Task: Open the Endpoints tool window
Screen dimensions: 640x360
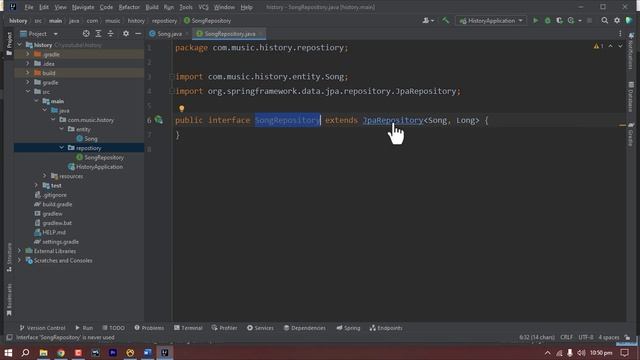Action: pos(386,328)
